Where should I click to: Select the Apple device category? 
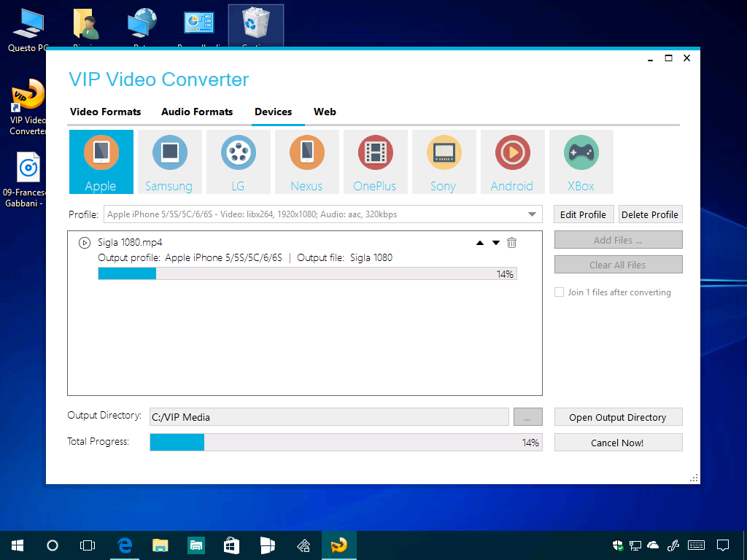pyautogui.click(x=101, y=162)
